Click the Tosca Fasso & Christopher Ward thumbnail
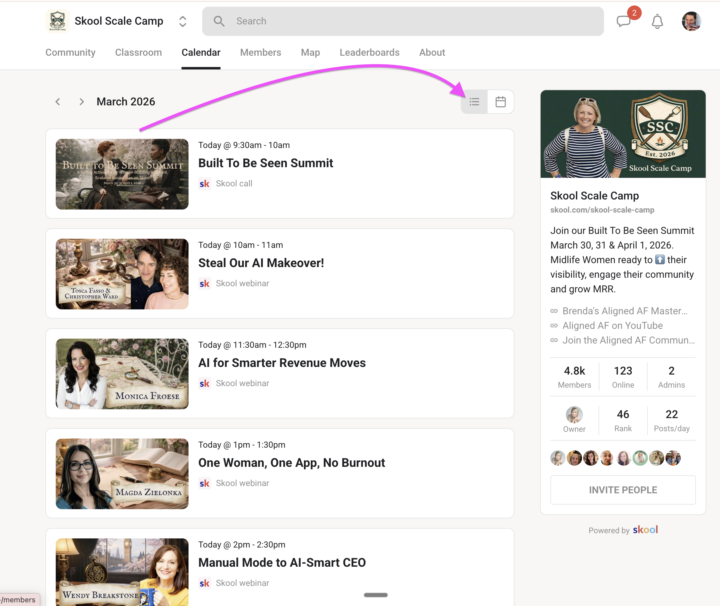The height and width of the screenshot is (606, 720). (x=122, y=274)
